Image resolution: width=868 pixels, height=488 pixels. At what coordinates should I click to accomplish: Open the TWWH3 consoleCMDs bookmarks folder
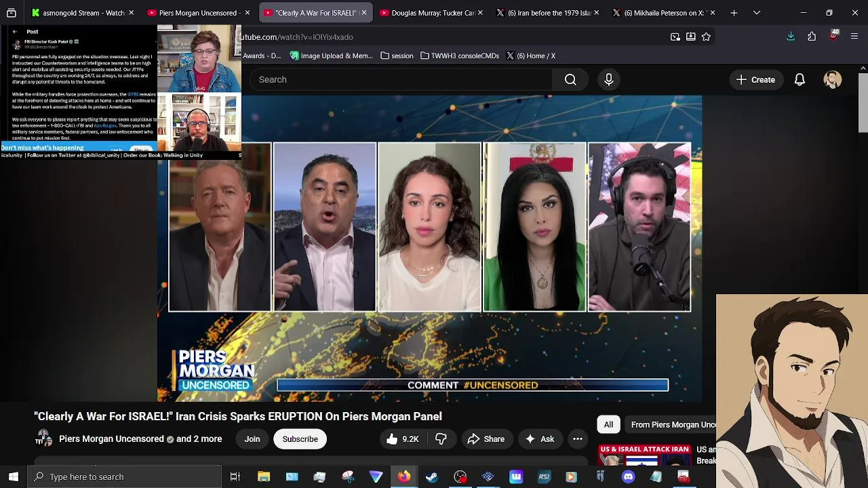point(460,56)
